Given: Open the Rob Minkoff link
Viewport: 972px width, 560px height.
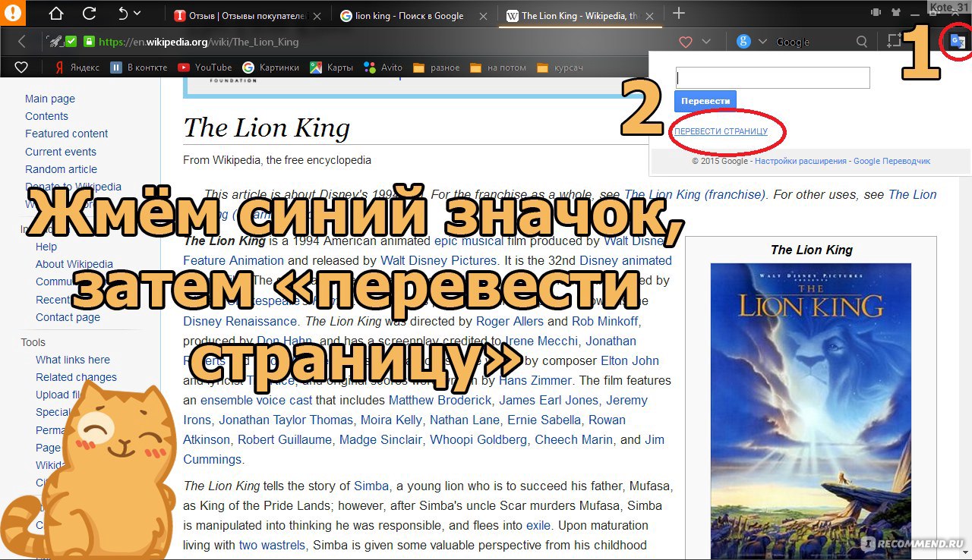Looking at the screenshot, I should click(605, 321).
